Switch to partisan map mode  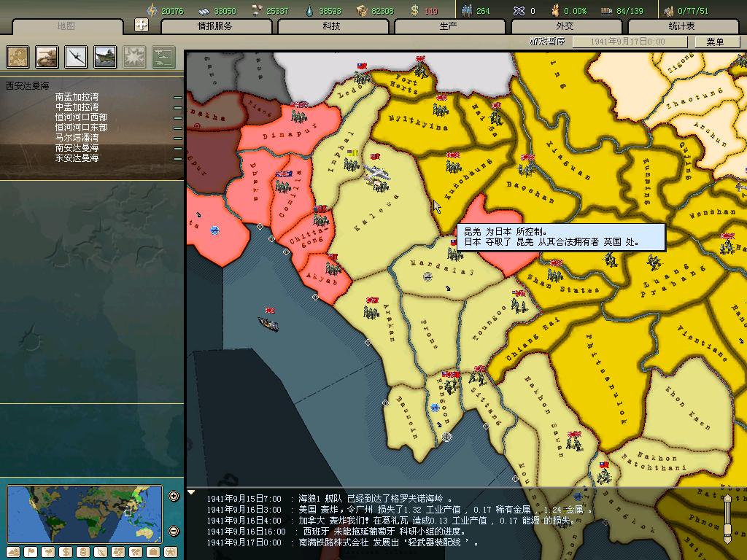[x=101, y=552]
